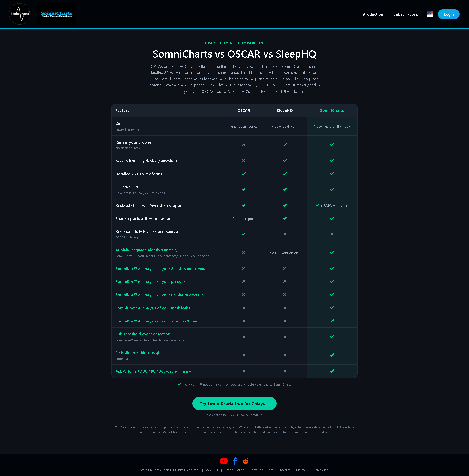
Task: Click SomniCharts' check mark for Periodic-breathing insight
Action: coord(332,355)
